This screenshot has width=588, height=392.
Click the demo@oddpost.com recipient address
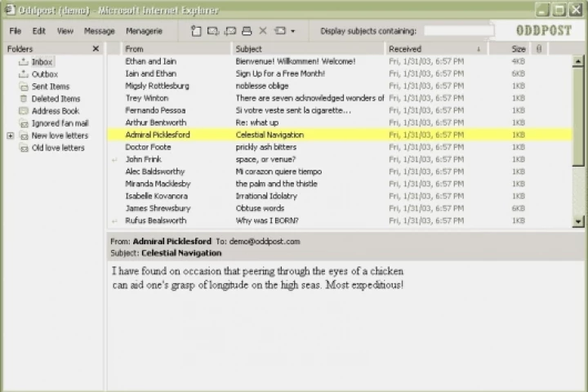click(x=265, y=242)
